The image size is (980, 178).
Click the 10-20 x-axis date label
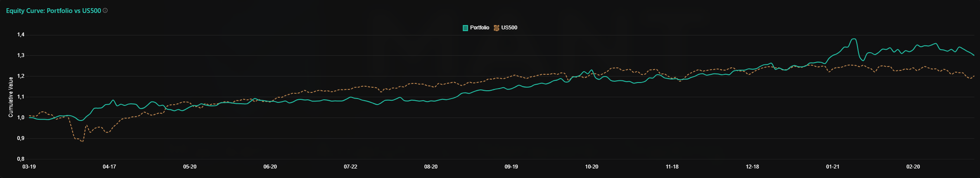(x=591, y=167)
